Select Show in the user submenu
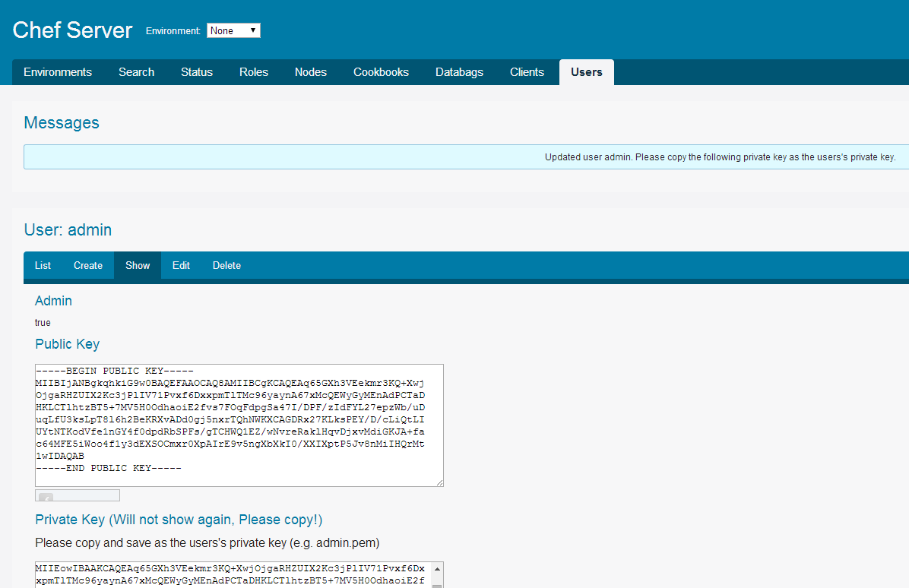This screenshot has width=909, height=588. [138, 265]
